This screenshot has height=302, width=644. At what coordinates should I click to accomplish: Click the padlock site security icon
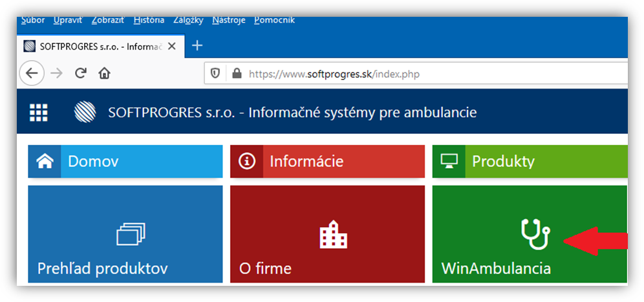[236, 74]
